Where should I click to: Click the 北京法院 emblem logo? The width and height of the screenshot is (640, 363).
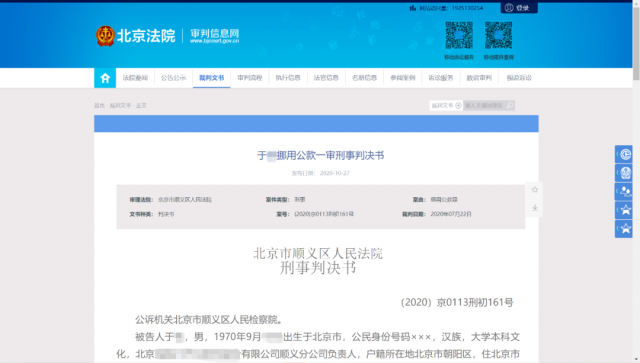[x=105, y=36]
